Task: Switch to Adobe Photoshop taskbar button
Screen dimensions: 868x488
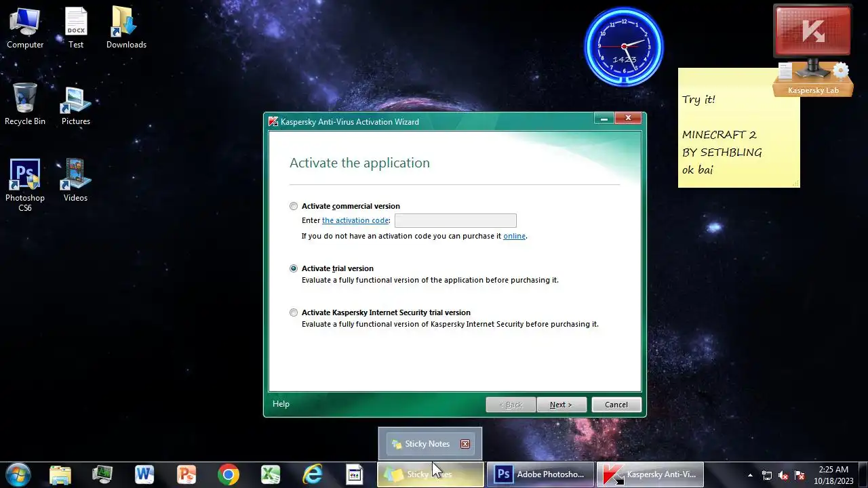Action: [x=540, y=474]
